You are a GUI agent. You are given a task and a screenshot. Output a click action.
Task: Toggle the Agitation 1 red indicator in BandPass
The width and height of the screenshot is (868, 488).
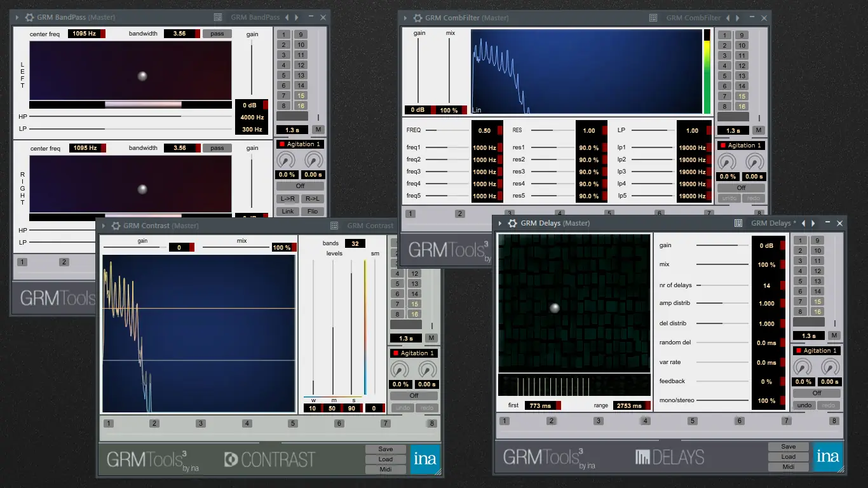click(281, 144)
